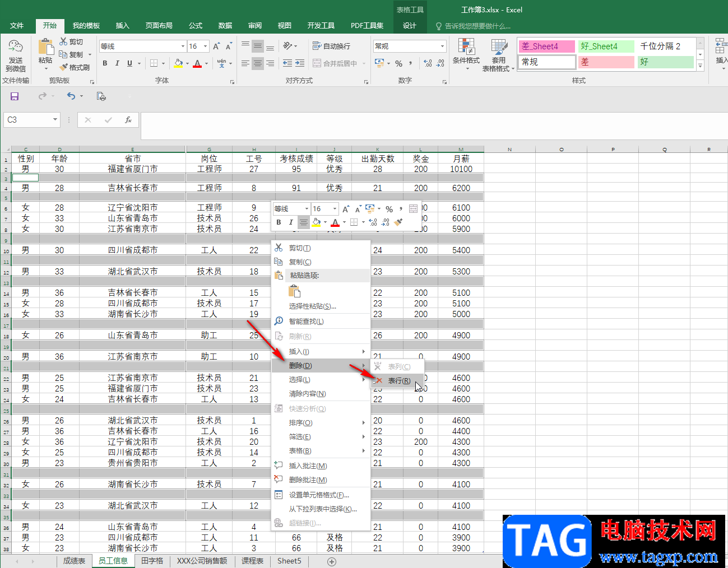
Task: Toggle center align in mini toolbar
Action: click(x=303, y=222)
